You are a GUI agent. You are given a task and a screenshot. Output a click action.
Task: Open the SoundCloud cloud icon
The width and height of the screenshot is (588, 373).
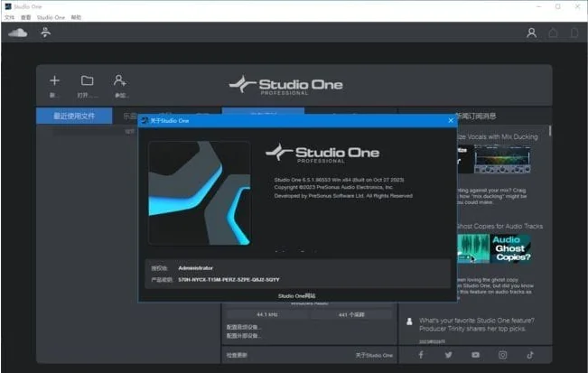[x=18, y=33]
